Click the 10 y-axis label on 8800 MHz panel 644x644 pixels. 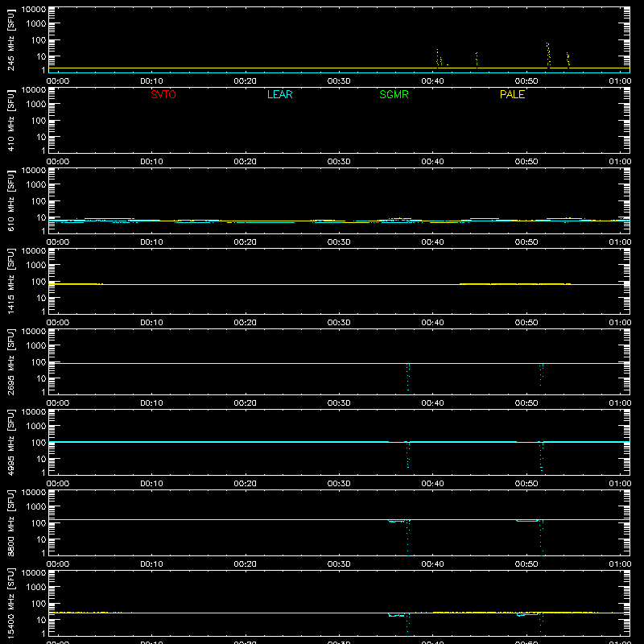(41, 539)
